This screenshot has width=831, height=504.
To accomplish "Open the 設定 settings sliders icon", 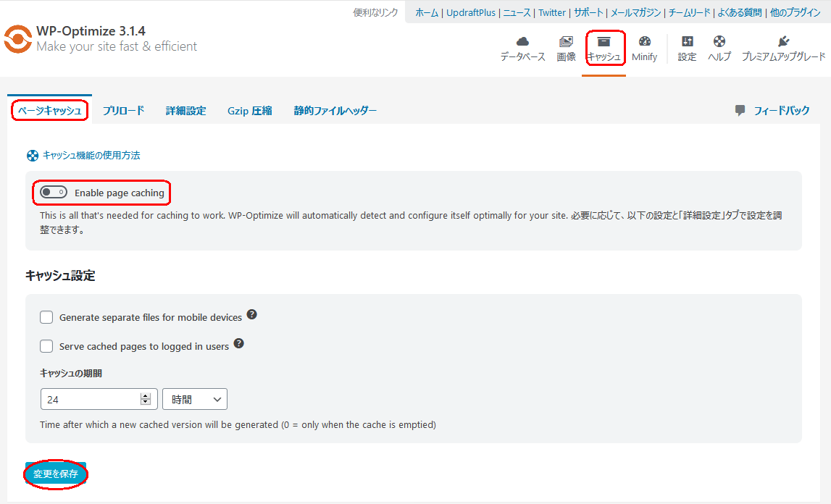I will 687,41.
